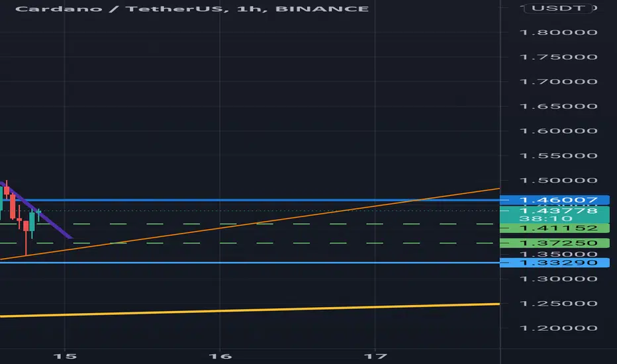The width and height of the screenshot is (617, 364).
Task: Select the lower blue horizontal line
Action: click(x=250, y=263)
